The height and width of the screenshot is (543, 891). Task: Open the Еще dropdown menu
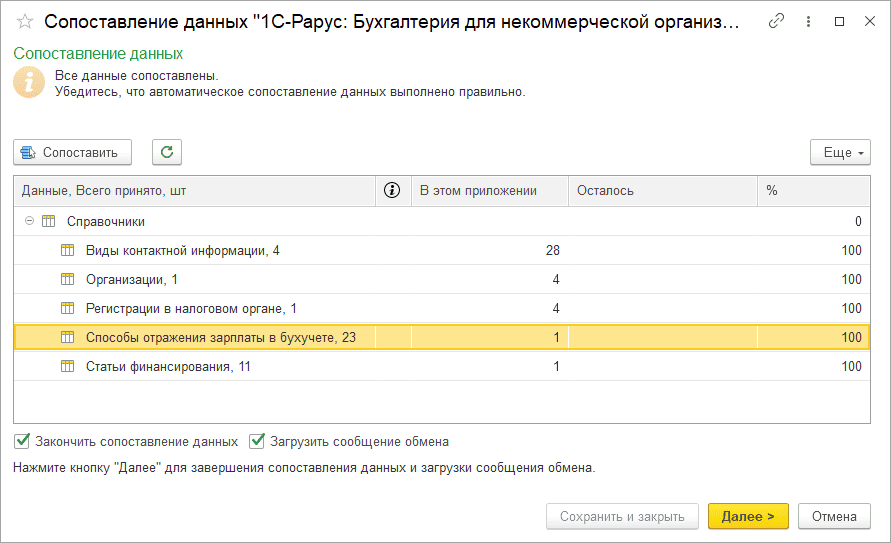840,152
